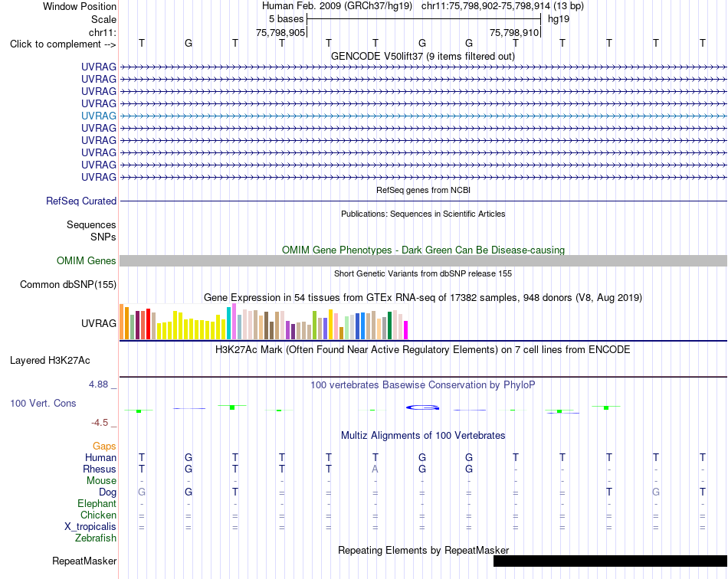Image resolution: width=728 pixels, height=579 pixels.
Task: Select the light-blue highlighted UVRAG transcript label
Action: coord(98,116)
